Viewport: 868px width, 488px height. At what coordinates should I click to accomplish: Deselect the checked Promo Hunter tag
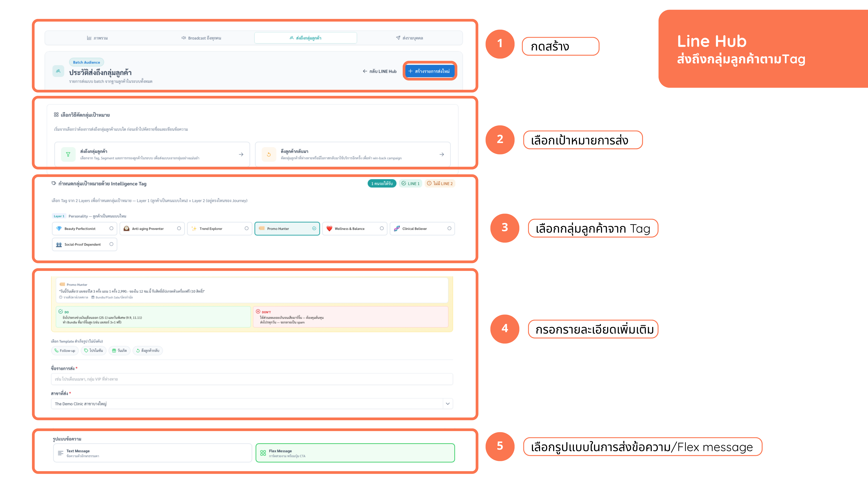[x=314, y=228]
